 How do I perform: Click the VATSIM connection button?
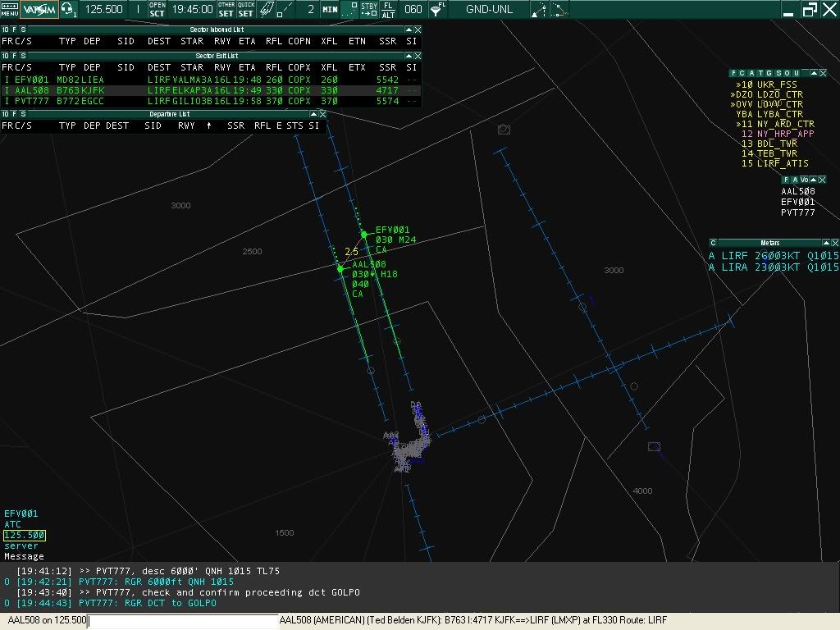[x=39, y=9]
